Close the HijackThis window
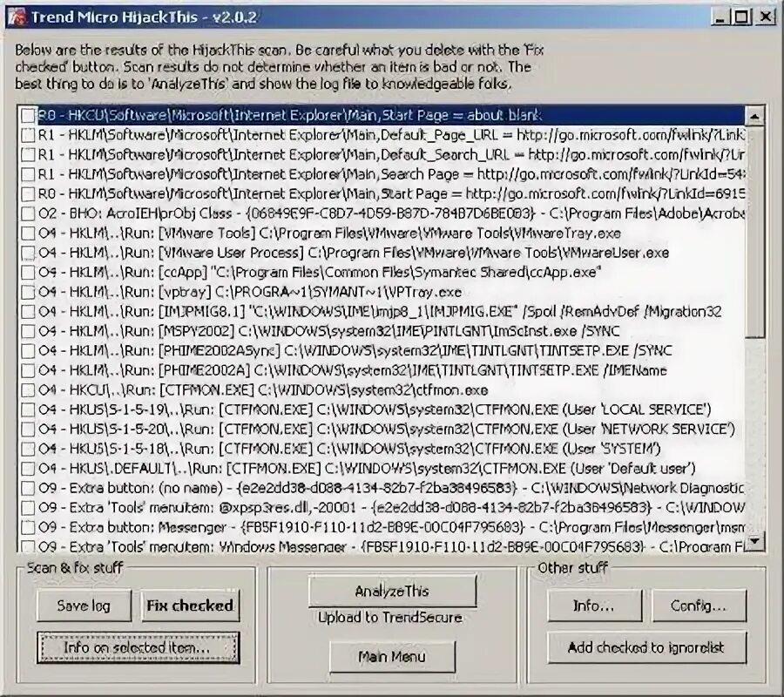This screenshot has height=697, width=784. (x=766, y=17)
